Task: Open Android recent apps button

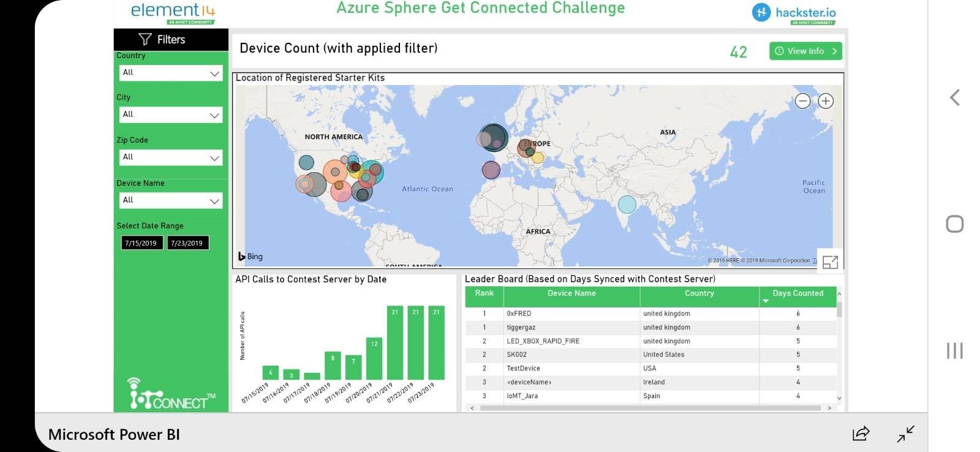Action: tap(954, 350)
